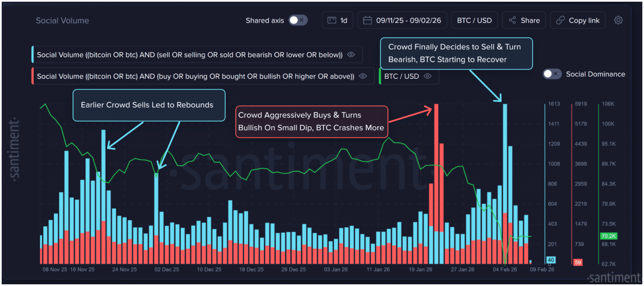Enable the Shared axis switch
Screen dimensions: 644x286
tap(298, 20)
